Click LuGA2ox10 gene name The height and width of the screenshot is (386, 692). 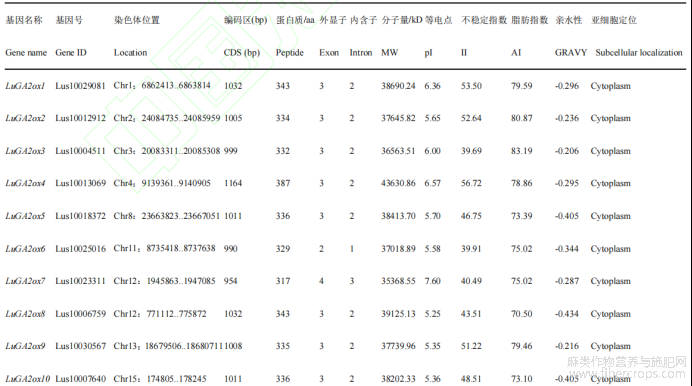(x=27, y=379)
